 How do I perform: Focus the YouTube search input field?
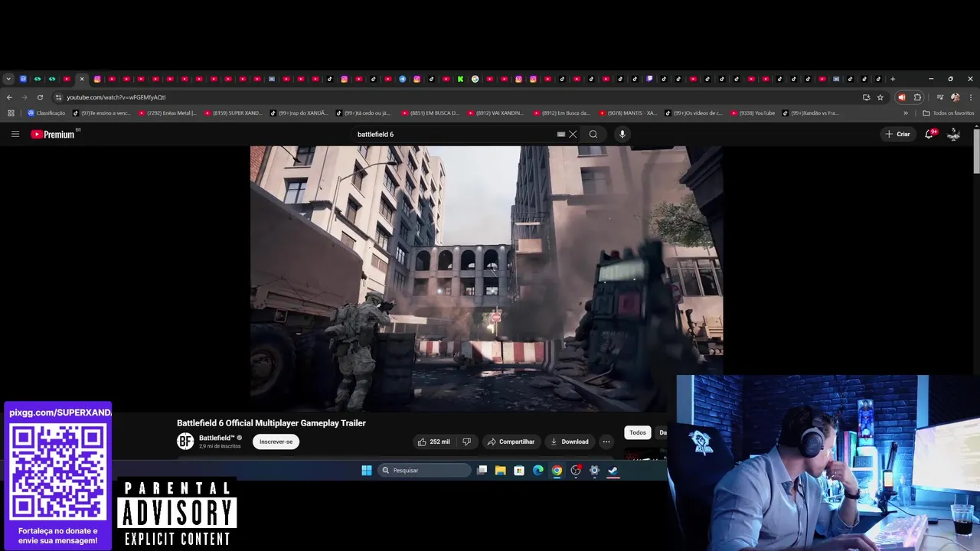(x=456, y=134)
